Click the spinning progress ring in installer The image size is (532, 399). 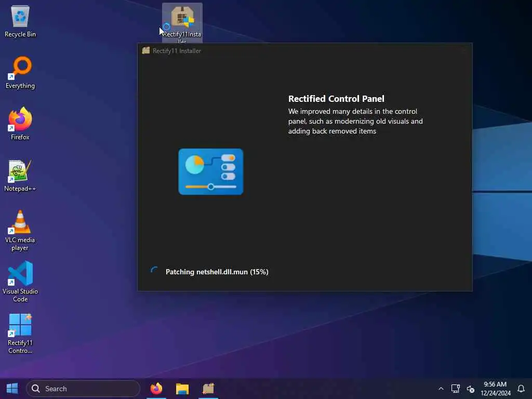154,271
